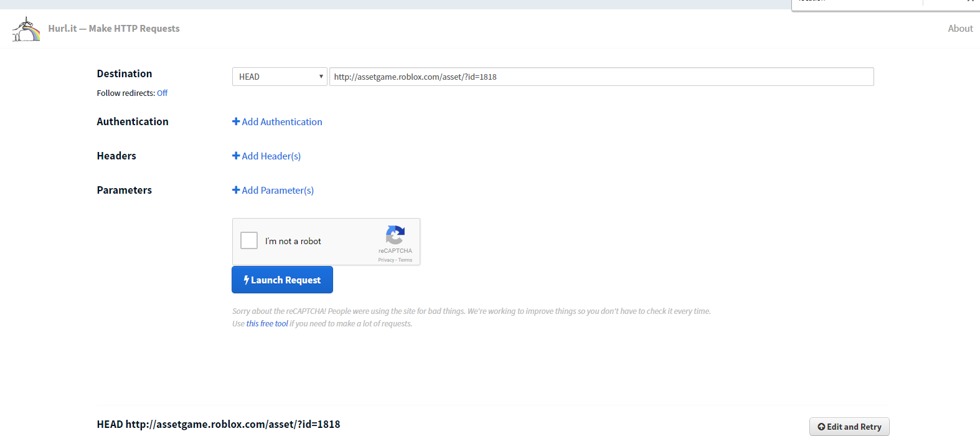Click the Destination label
The image size is (980, 436).
pyautogui.click(x=125, y=73)
